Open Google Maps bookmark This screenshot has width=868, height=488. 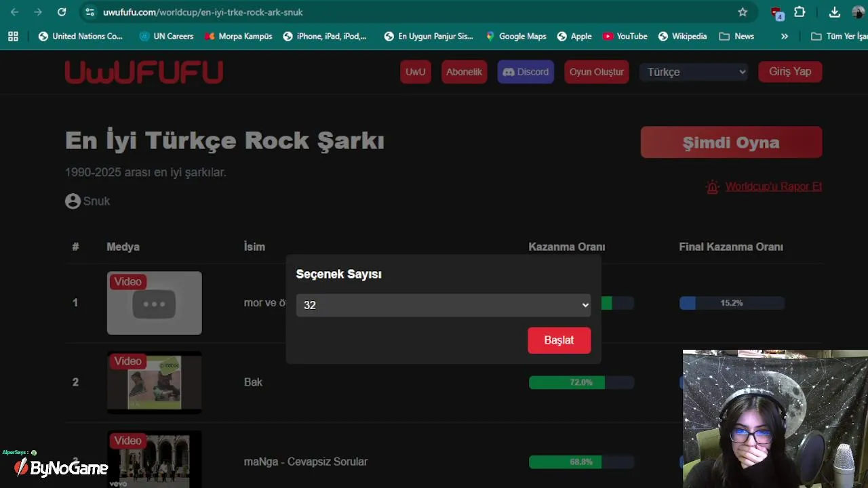click(515, 36)
